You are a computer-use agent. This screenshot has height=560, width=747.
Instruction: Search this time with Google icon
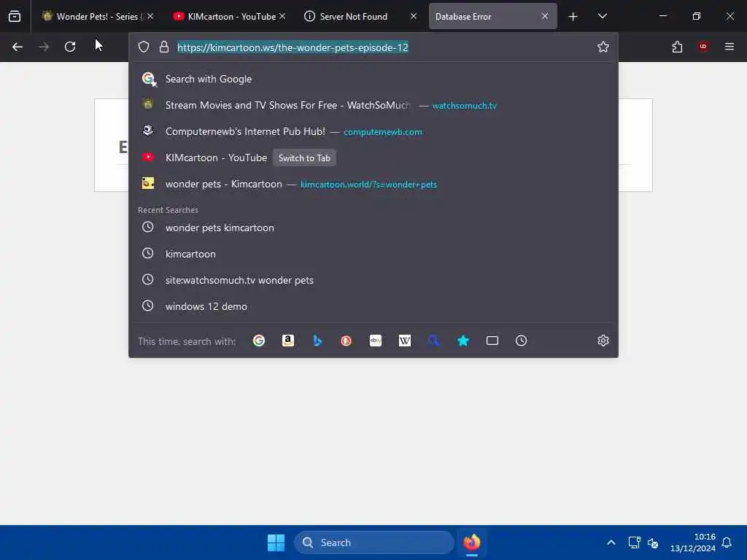(x=259, y=341)
